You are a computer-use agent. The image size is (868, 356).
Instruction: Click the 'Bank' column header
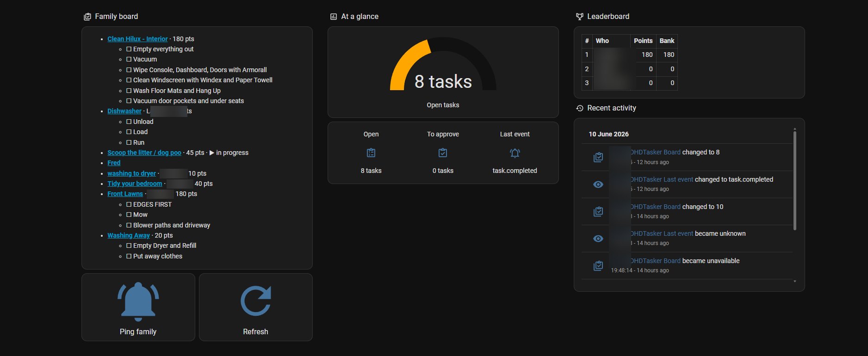(x=667, y=41)
